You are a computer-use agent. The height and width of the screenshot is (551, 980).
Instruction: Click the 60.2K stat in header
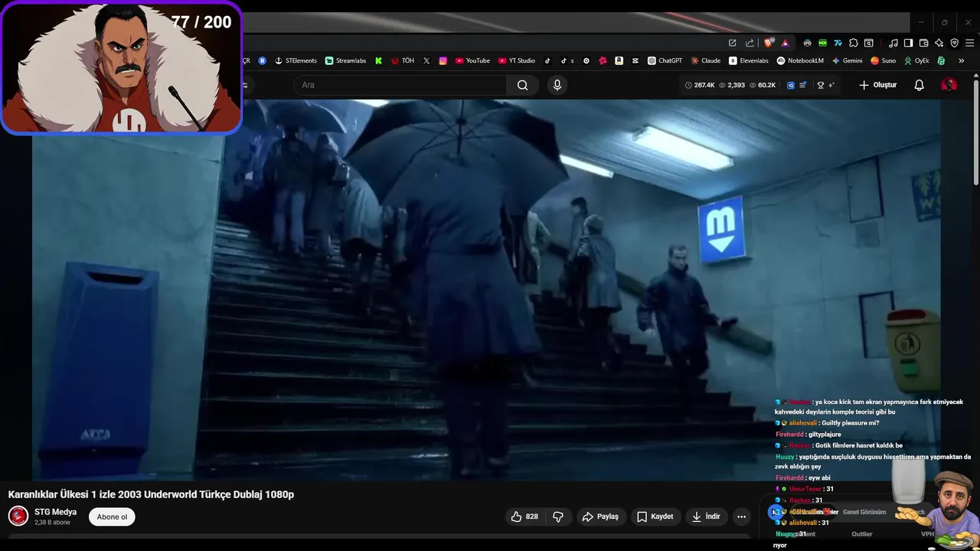[x=763, y=85]
